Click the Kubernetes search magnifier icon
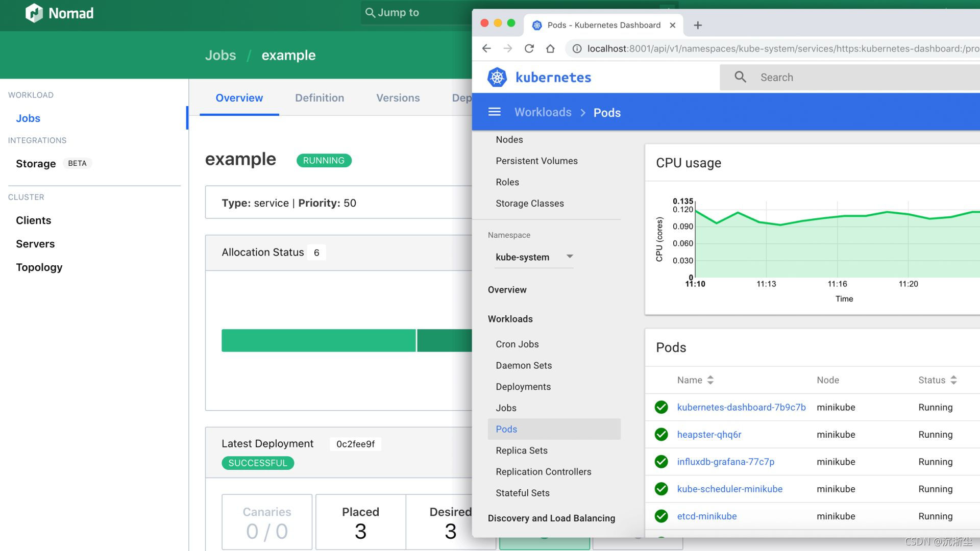 pyautogui.click(x=740, y=77)
